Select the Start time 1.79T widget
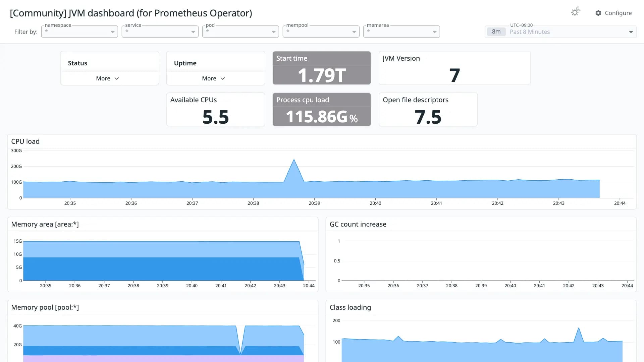The image size is (644, 362). click(322, 68)
